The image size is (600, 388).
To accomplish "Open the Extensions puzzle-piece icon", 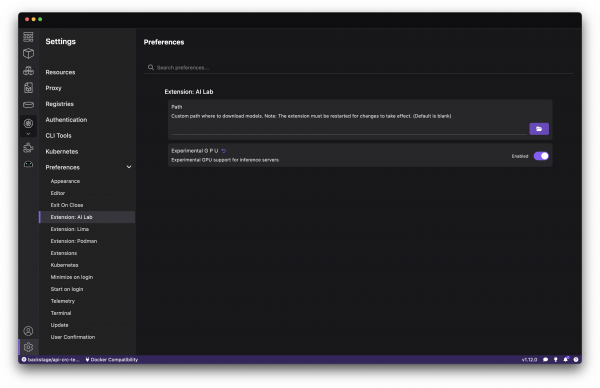I will coord(28,148).
